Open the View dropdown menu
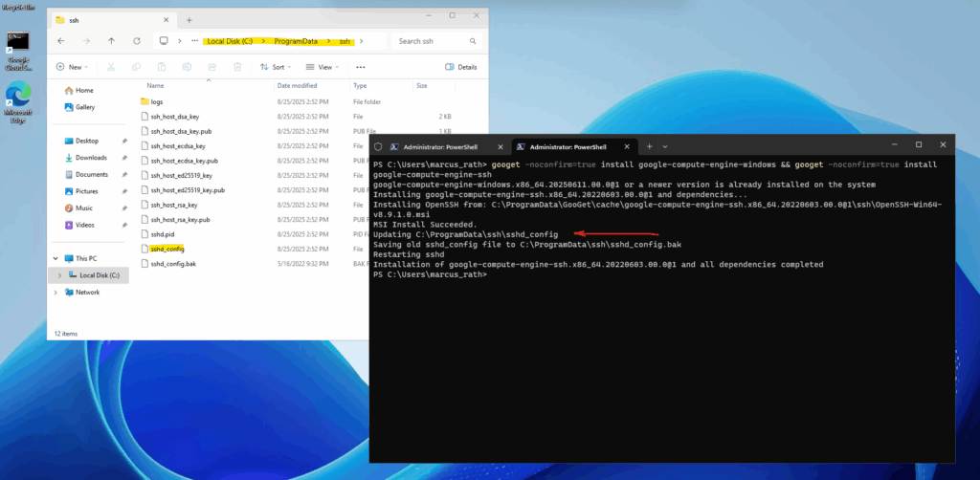980x480 pixels. (323, 67)
